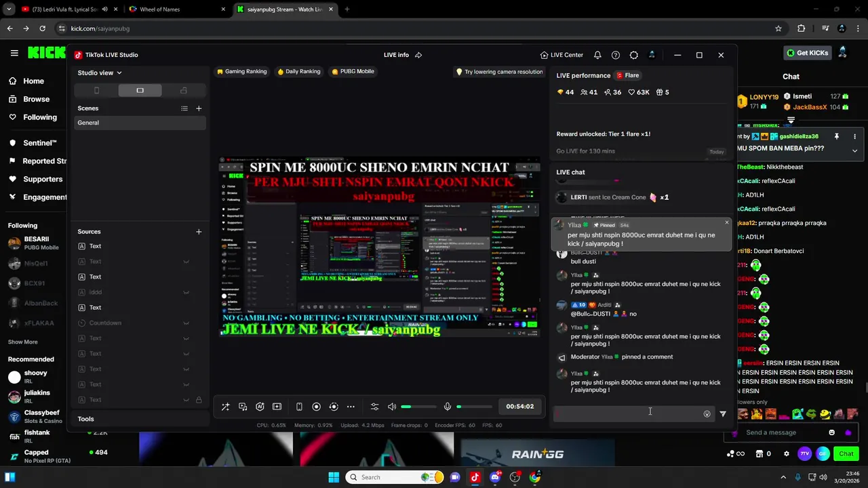This screenshot has width=868, height=488.
Task: Open LIVE Center
Action: (561, 55)
